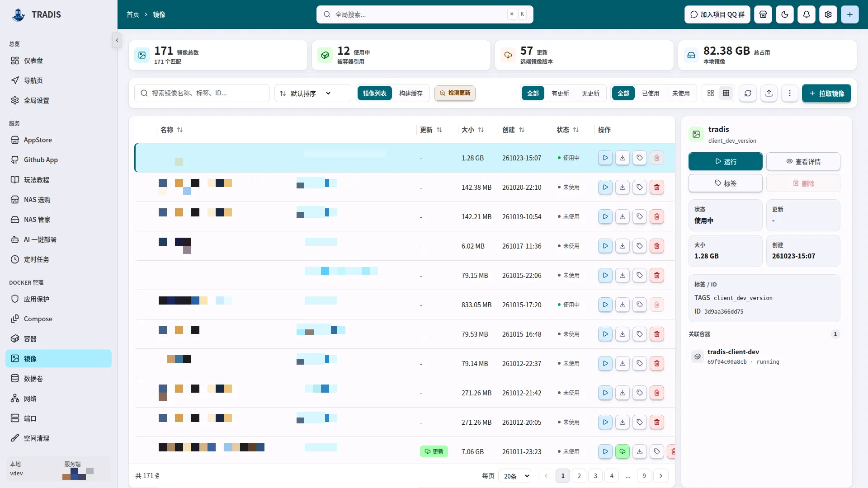
Task: Filter to 已使用 images
Action: [651, 93]
